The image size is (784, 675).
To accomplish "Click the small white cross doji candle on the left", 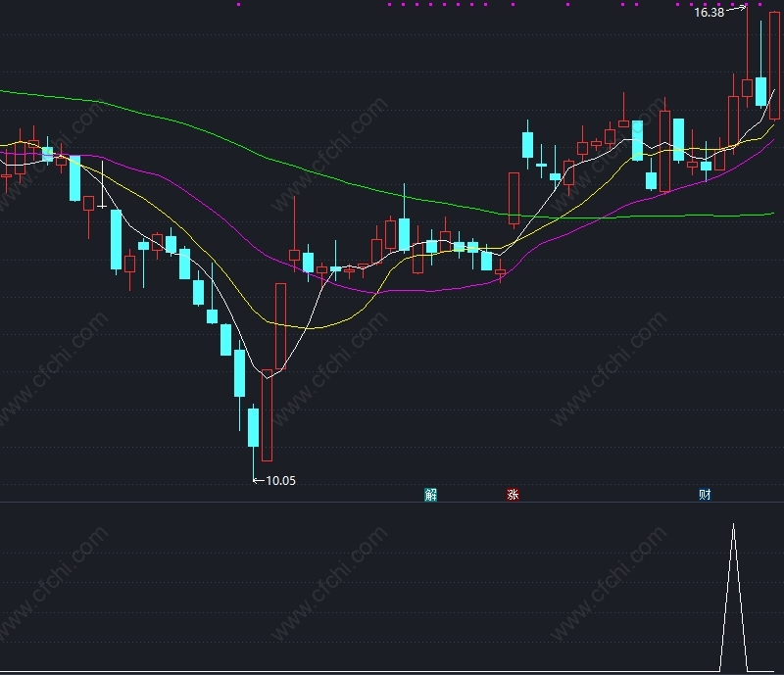I will [102, 206].
